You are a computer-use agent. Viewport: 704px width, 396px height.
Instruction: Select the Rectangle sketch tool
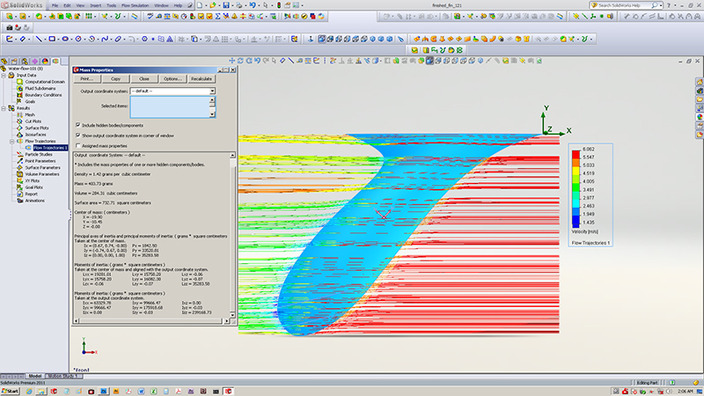[x=52, y=39]
